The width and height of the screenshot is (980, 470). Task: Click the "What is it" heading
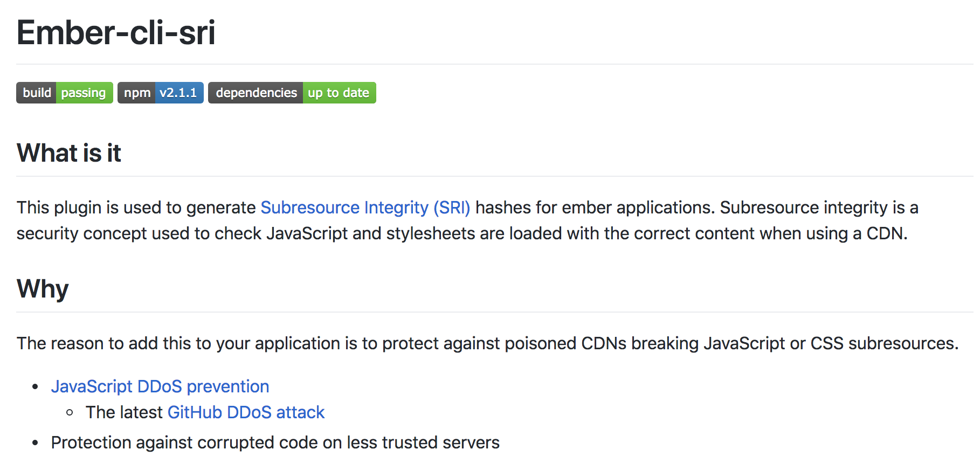pyautogui.click(x=69, y=153)
